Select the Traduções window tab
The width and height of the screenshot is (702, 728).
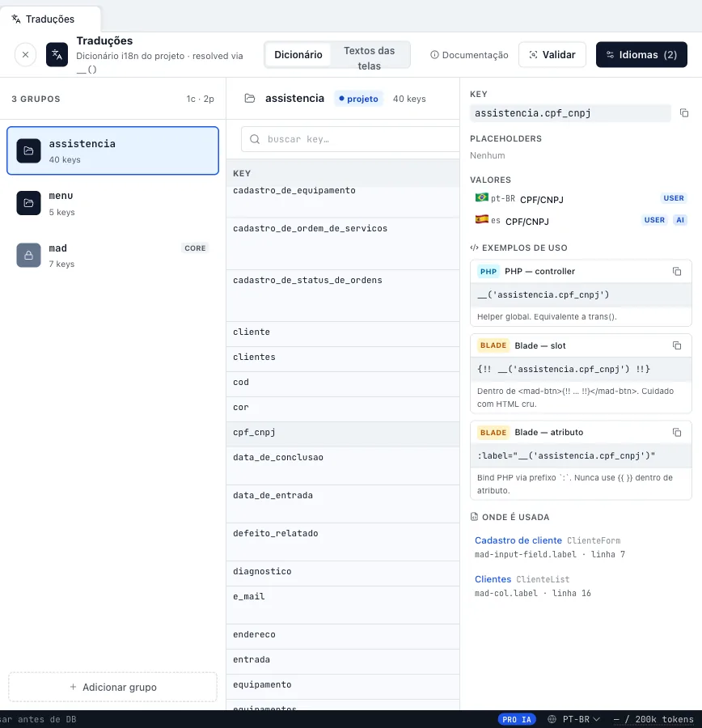[x=50, y=19]
